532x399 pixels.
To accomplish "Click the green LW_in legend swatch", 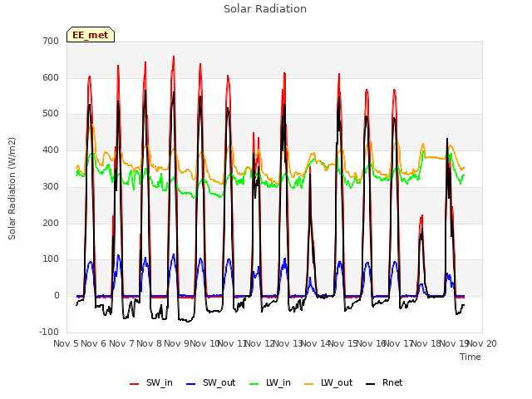I will coord(254,384).
